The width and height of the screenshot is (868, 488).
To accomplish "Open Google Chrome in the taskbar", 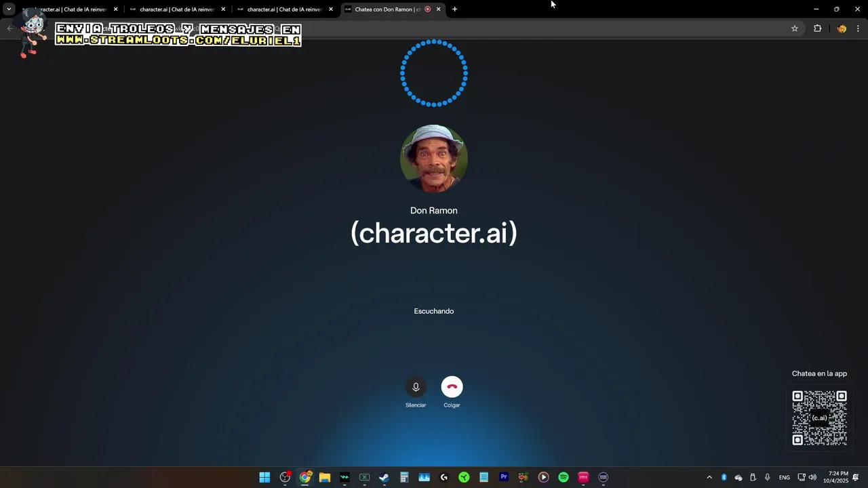I will tap(305, 477).
